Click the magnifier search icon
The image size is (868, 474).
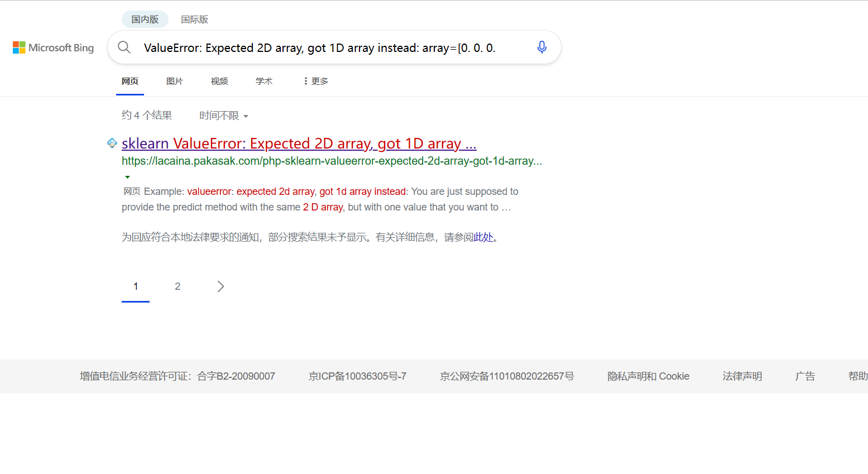pyautogui.click(x=124, y=47)
